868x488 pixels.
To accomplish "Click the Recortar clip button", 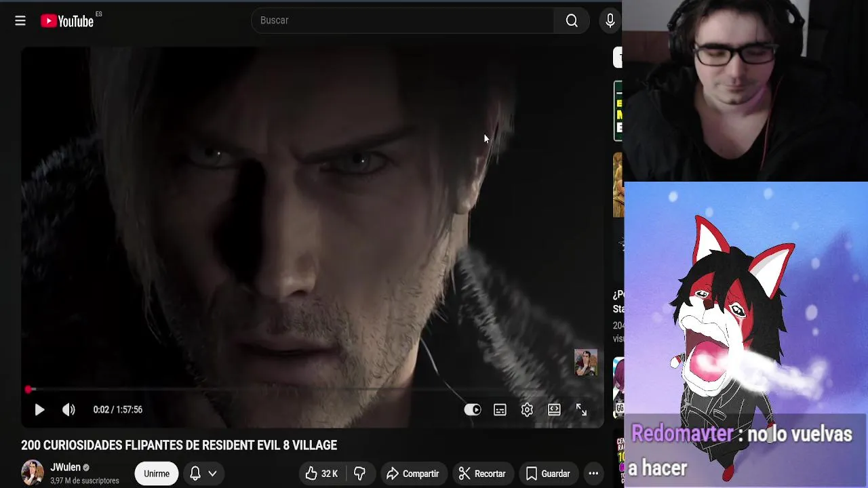I will (481, 474).
